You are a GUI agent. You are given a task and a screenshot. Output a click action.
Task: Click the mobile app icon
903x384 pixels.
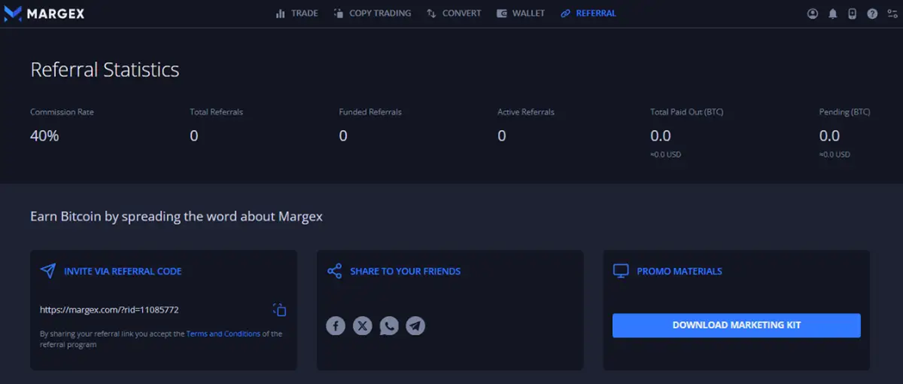click(x=852, y=14)
